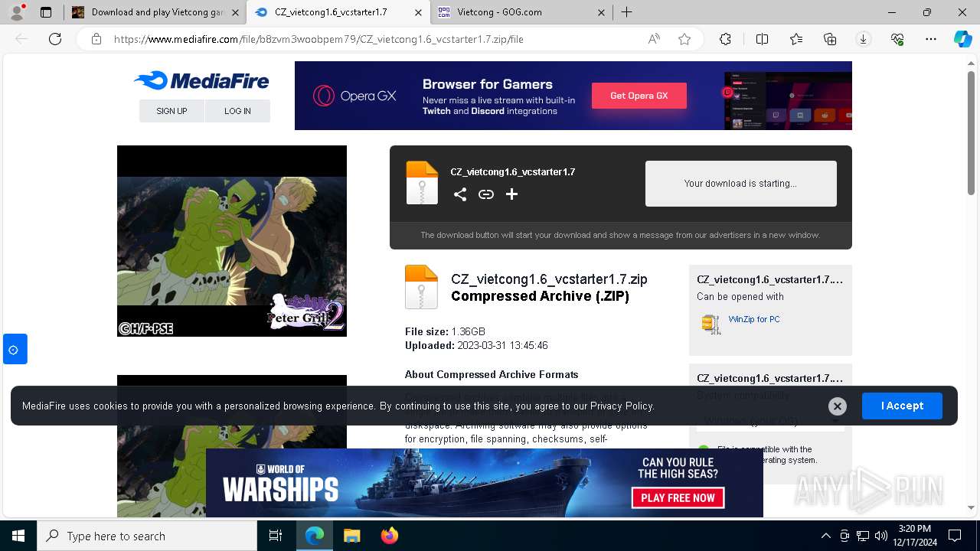The width and height of the screenshot is (980, 551).
Task: Open the Collections icon
Action: [x=830, y=39]
